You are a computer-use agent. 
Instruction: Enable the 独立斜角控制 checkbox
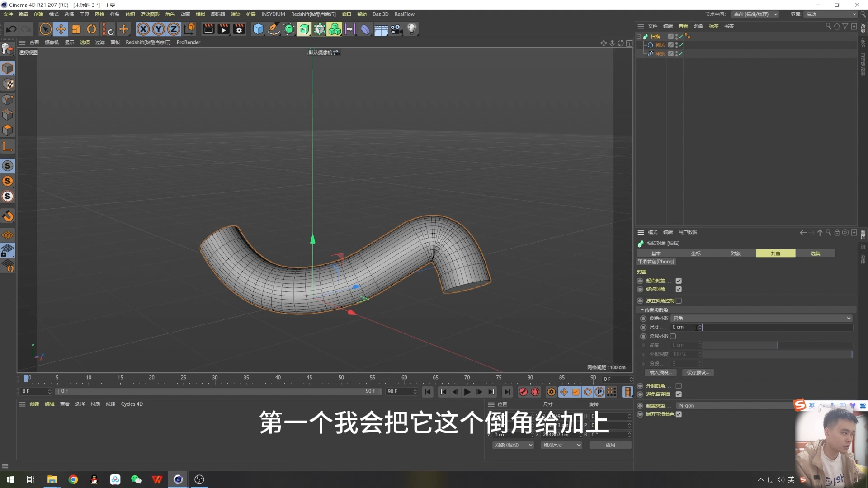pos(679,300)
